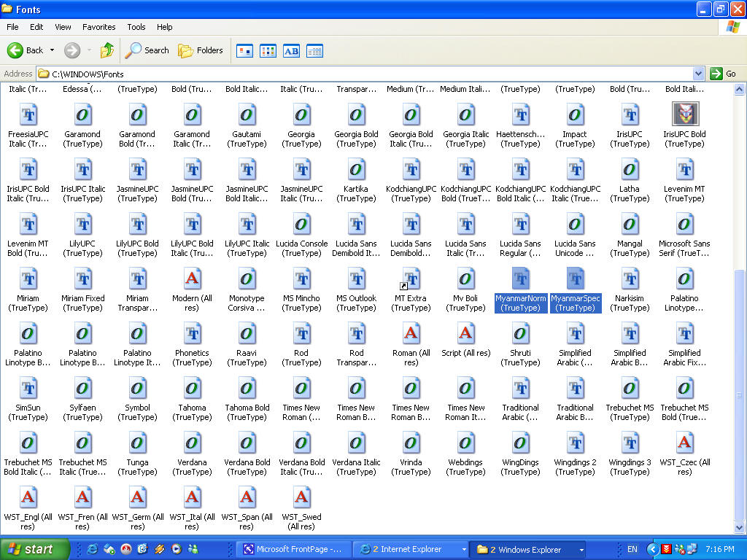This screenshot has width=747, height=560.
Task: Show hidden system tray icons
Action: pos(653,549)
